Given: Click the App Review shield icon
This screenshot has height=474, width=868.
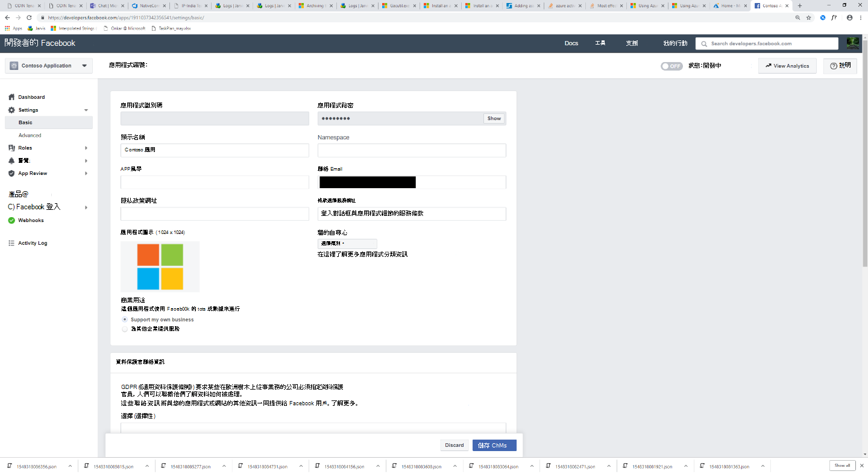Looking at the screenshot, I should point(11,173).
